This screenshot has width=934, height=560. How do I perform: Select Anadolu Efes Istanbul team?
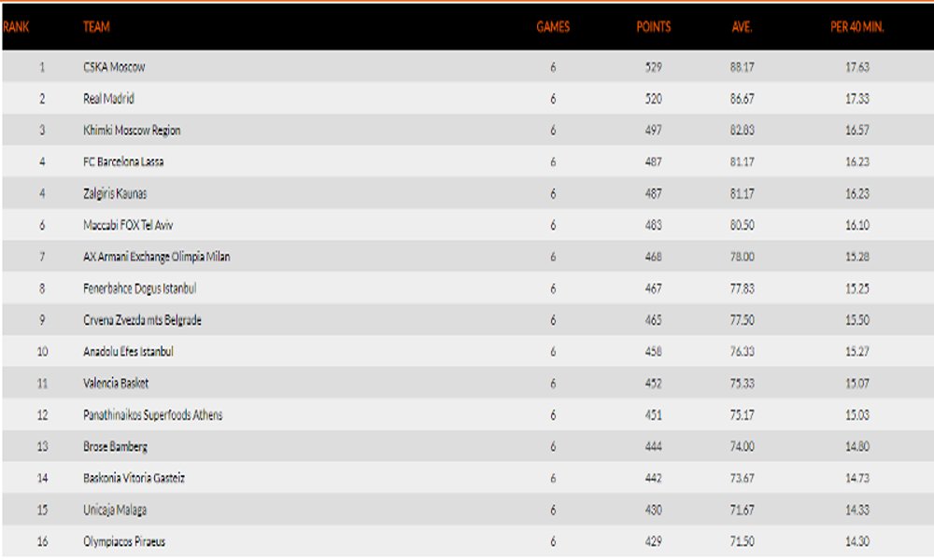tap(128, 352)
